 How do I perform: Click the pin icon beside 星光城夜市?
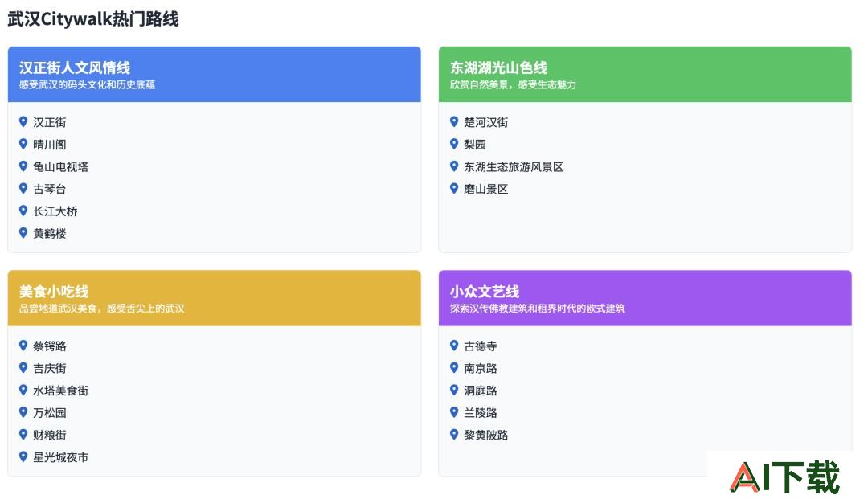point(23,456)
